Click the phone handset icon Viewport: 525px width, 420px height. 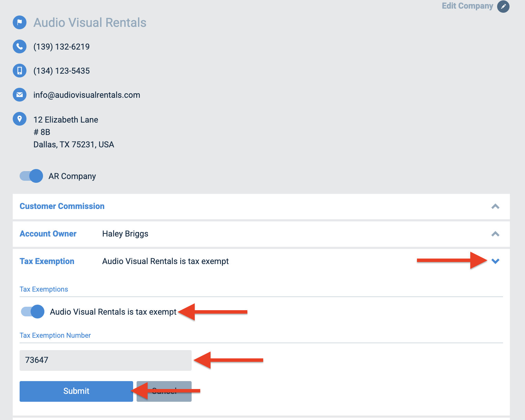click(x=20, y=46)
